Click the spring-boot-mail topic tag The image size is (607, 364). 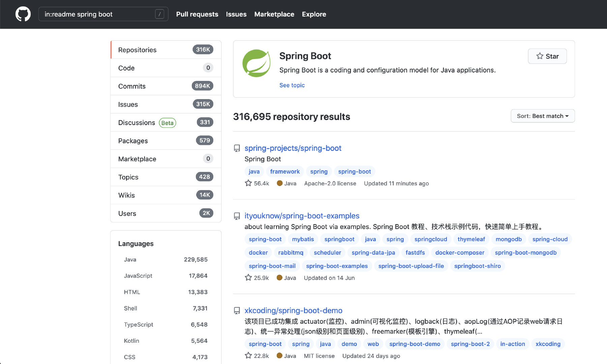point(272,266)
